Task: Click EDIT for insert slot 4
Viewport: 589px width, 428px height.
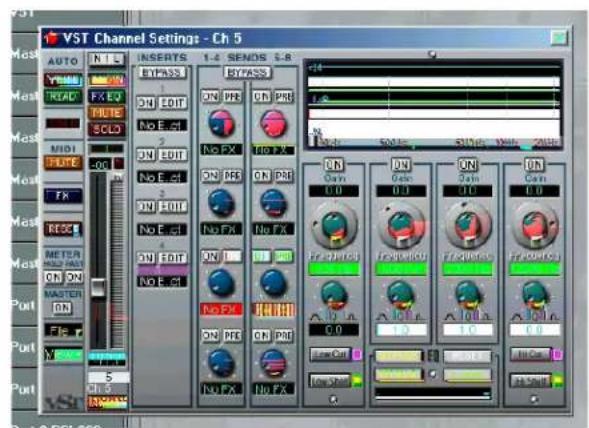Action: pos(172,258)
